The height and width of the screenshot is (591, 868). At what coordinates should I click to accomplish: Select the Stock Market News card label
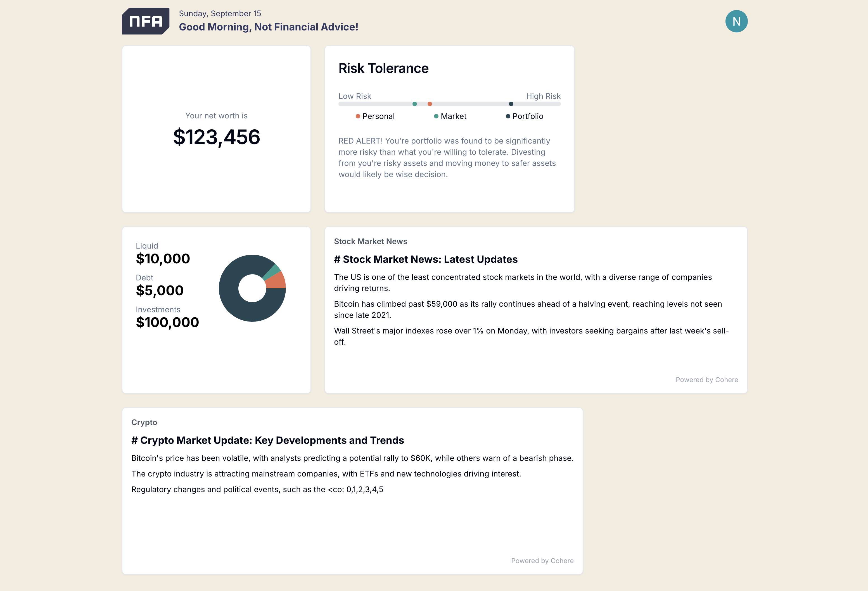[371, 242]
